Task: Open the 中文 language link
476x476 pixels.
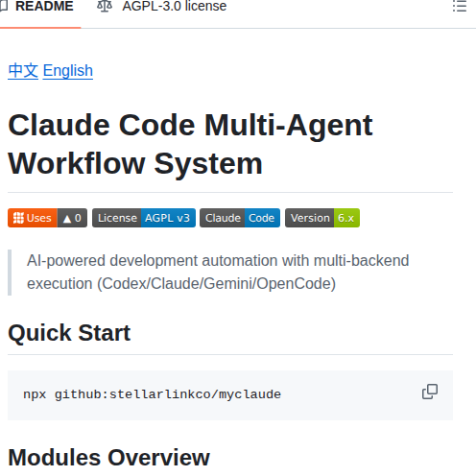Action: 23,71
